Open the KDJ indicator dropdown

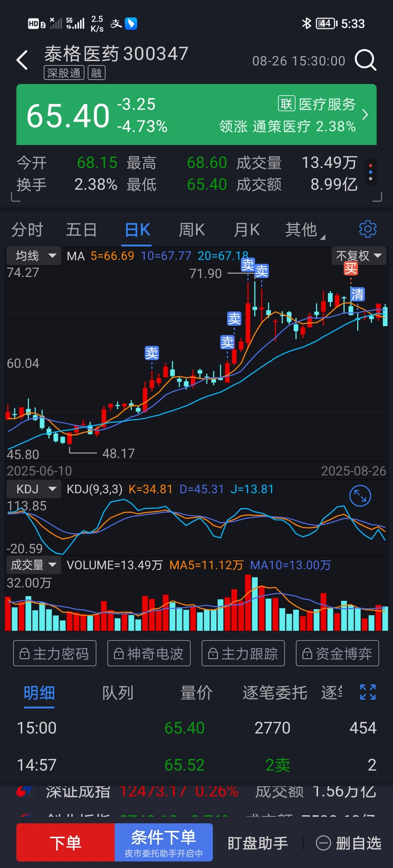pos(34,489)
